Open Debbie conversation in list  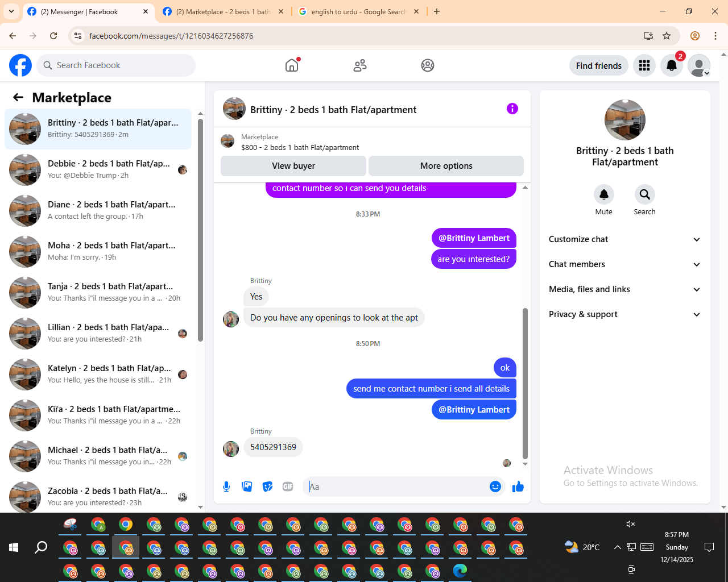click(98, 170)
